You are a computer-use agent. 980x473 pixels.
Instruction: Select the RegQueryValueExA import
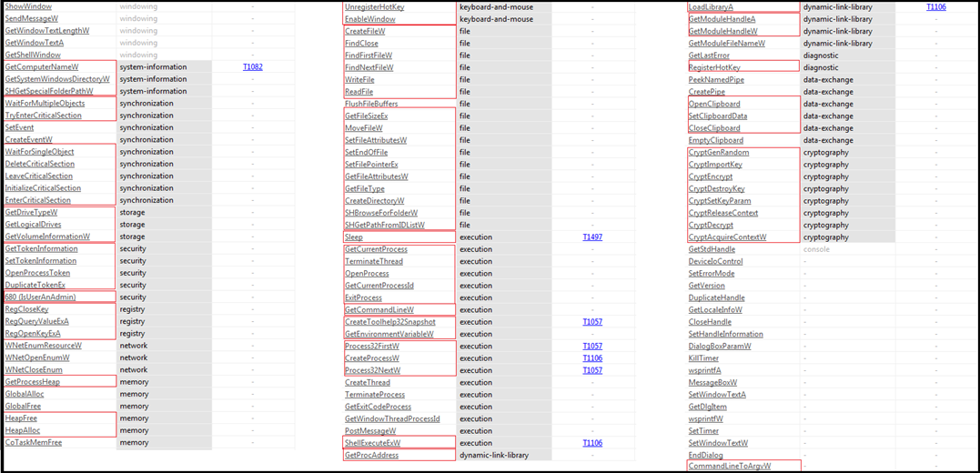(37, 321)
